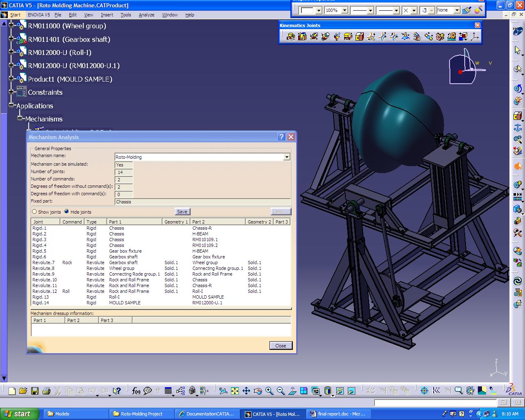Image resolution: width=525 pixels, height=420 pixels.
Task: Click the Pan view icon
Action: 246,391
